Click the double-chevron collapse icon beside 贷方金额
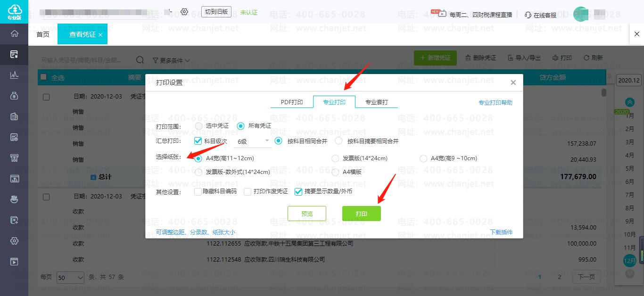Image resolution: width=644 pixels, height=296 pixels. (x=609, y=76)
